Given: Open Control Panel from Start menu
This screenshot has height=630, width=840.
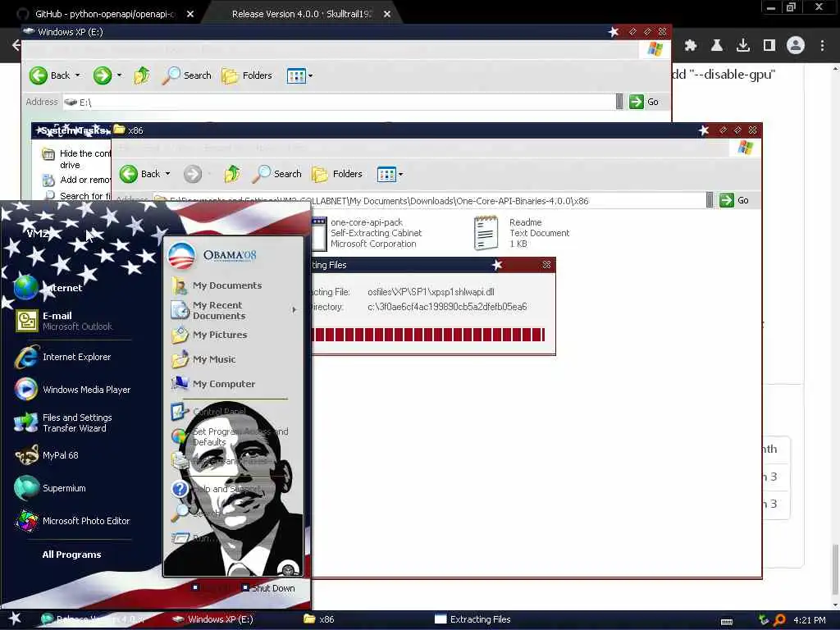Looking at the screenshot, I should (x=209, y=412).
